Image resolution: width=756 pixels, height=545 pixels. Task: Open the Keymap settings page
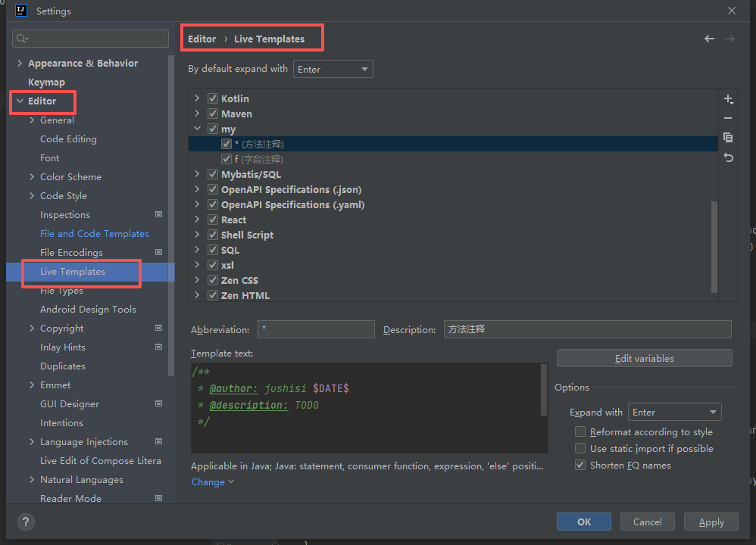coord(46,82)
